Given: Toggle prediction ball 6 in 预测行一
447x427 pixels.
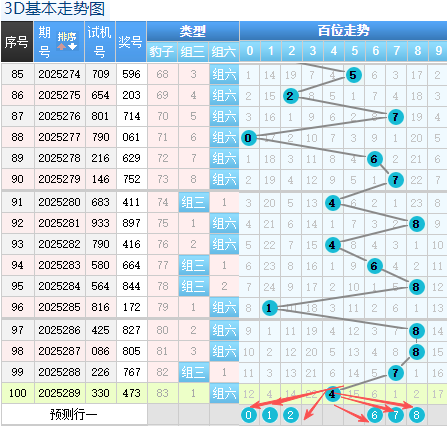Looking at the screenshot, I should [374, 415].
